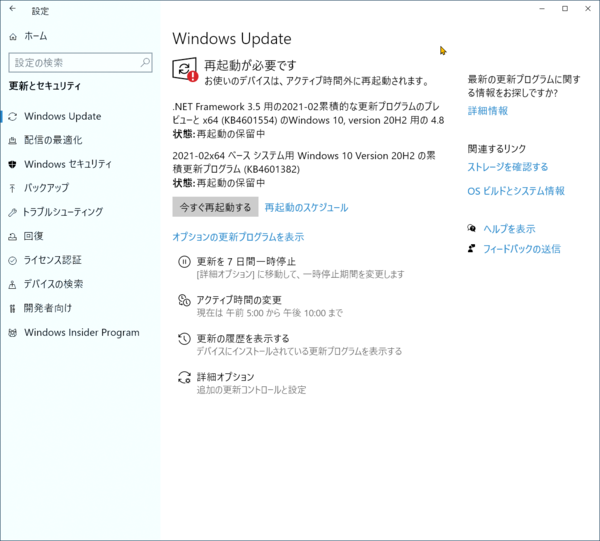
Task: Click the ライセンス認証 checkmark circle icon
Action: pyautogui.click(x=13, y=261)
